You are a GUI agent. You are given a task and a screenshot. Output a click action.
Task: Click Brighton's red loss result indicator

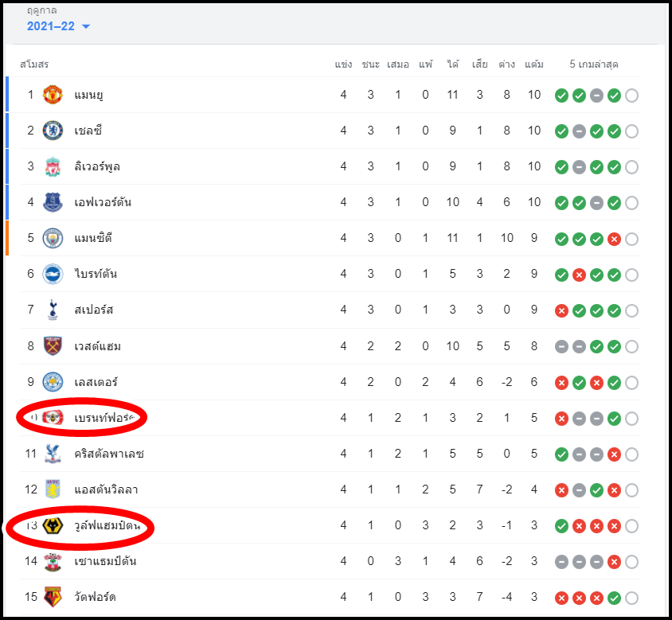579,275
